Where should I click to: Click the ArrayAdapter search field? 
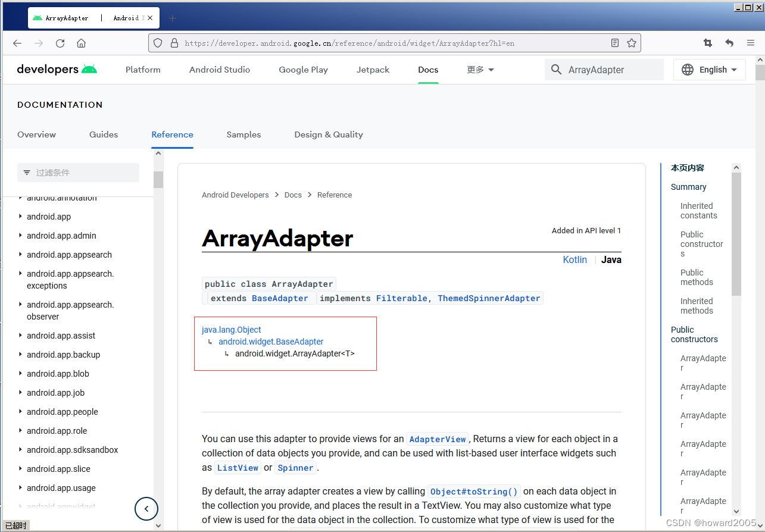(x=604, y=70)
